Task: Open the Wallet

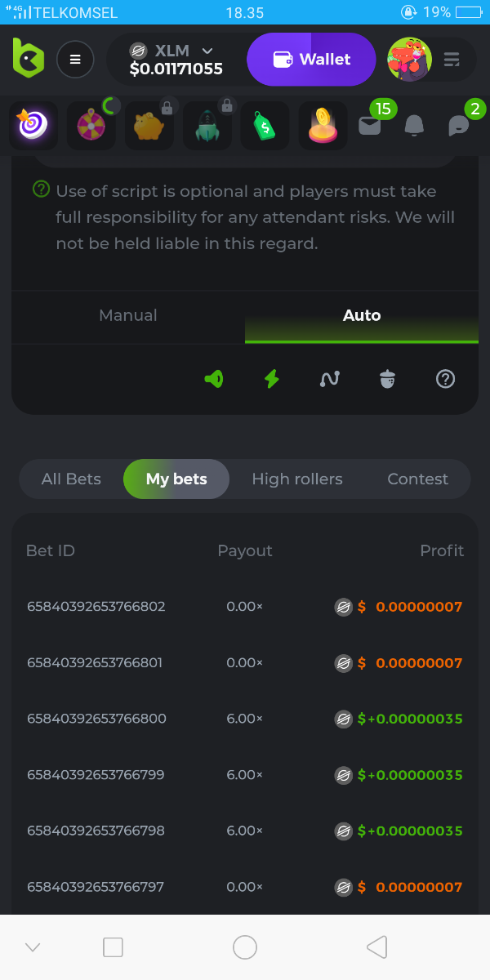Action: pos(311,60)
